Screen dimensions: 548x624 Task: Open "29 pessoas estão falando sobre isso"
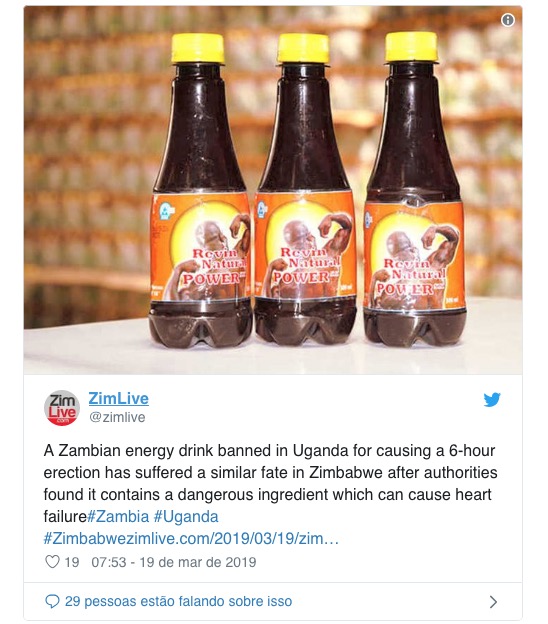(x=178, y=601)
